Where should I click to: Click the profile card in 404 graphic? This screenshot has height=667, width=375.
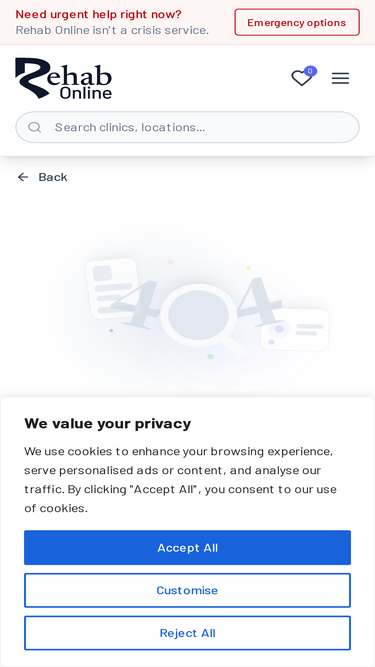click(295, 329)
